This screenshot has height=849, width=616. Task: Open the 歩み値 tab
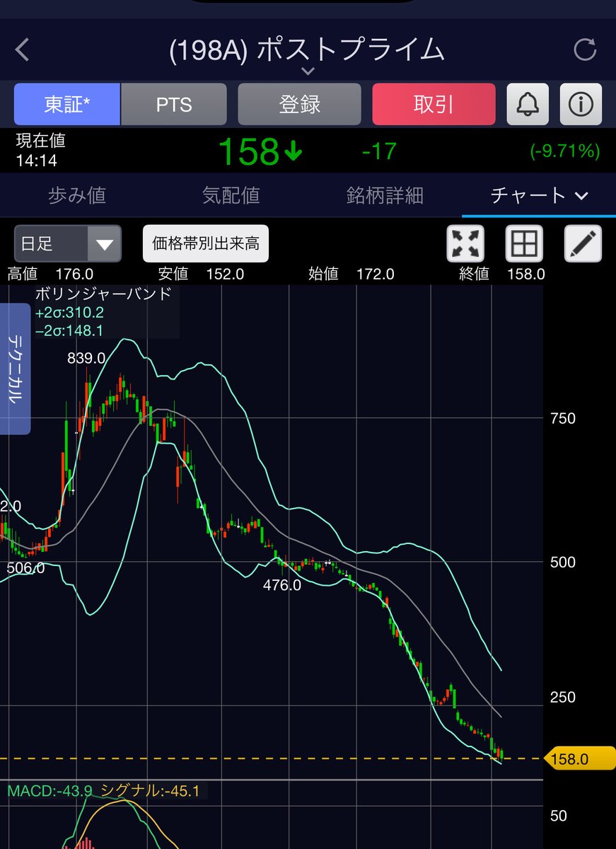click(x=77, y=195)
